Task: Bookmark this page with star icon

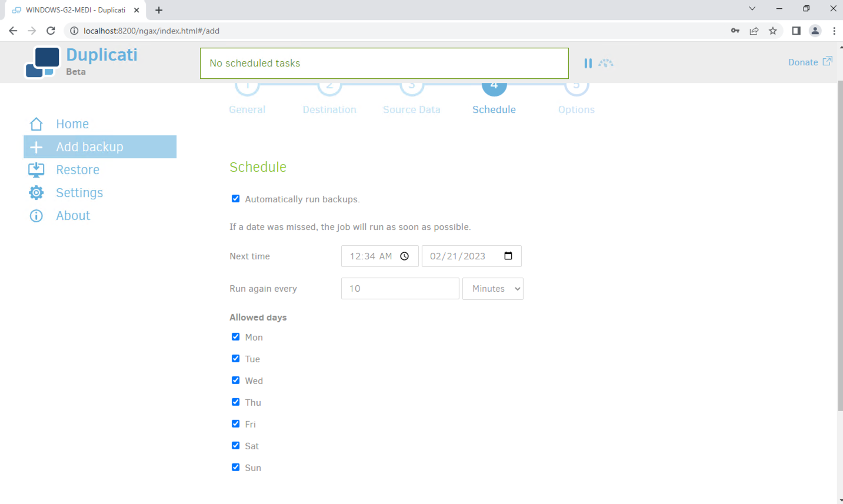Action: pos(773,31)
